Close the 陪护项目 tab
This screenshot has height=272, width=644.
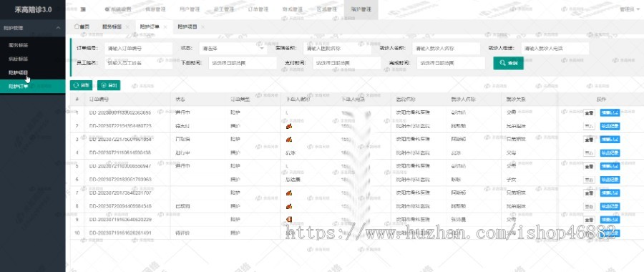203,27
